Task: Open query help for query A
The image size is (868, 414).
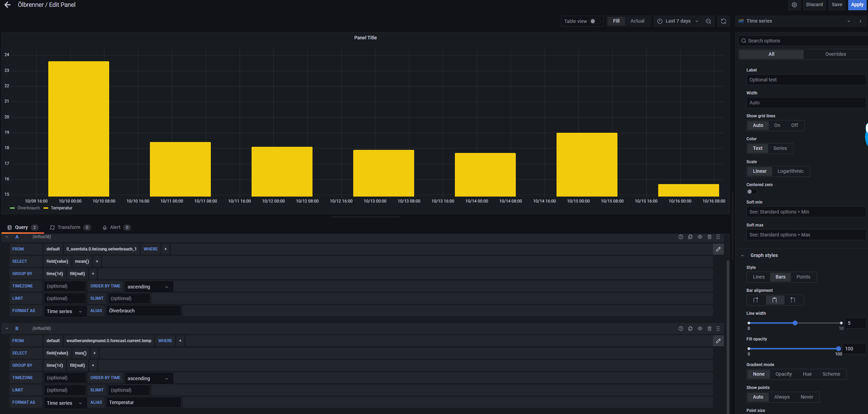Action: coord(681,237)
